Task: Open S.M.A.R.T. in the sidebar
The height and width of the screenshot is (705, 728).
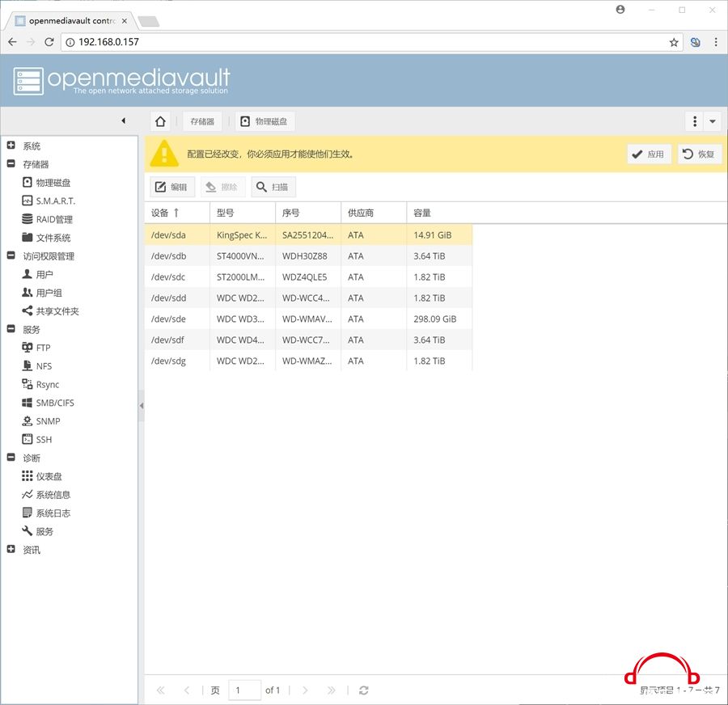Action: click(x=49, y=201)
